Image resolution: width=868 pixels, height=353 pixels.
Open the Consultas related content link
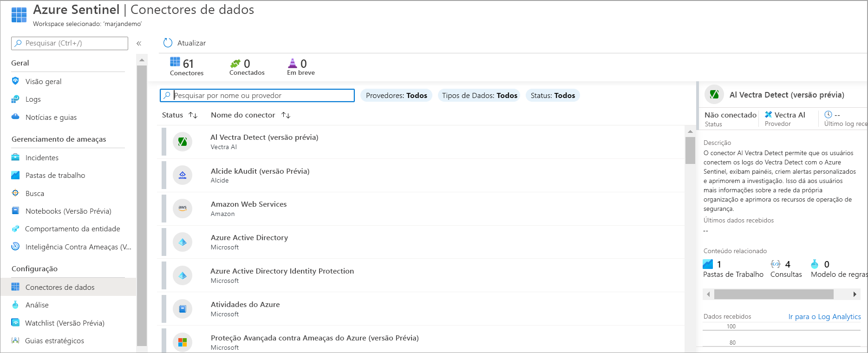click(x=786, y=269)
